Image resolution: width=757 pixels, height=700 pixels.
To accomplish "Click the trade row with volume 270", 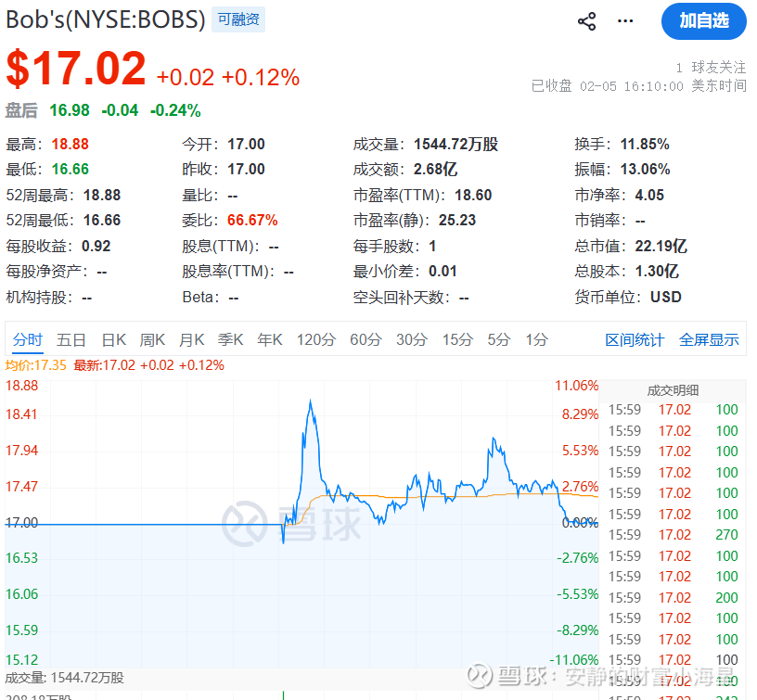I will click(673, 535).
